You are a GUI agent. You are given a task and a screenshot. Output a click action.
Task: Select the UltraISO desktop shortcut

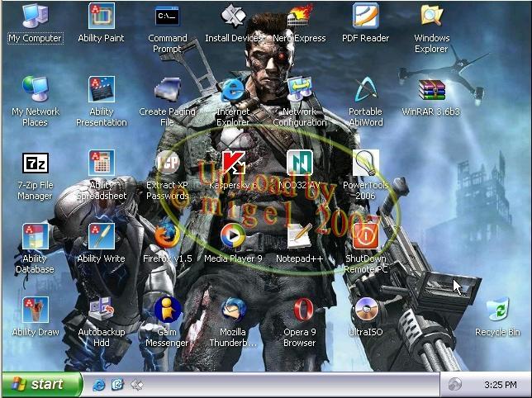point(365,311)
